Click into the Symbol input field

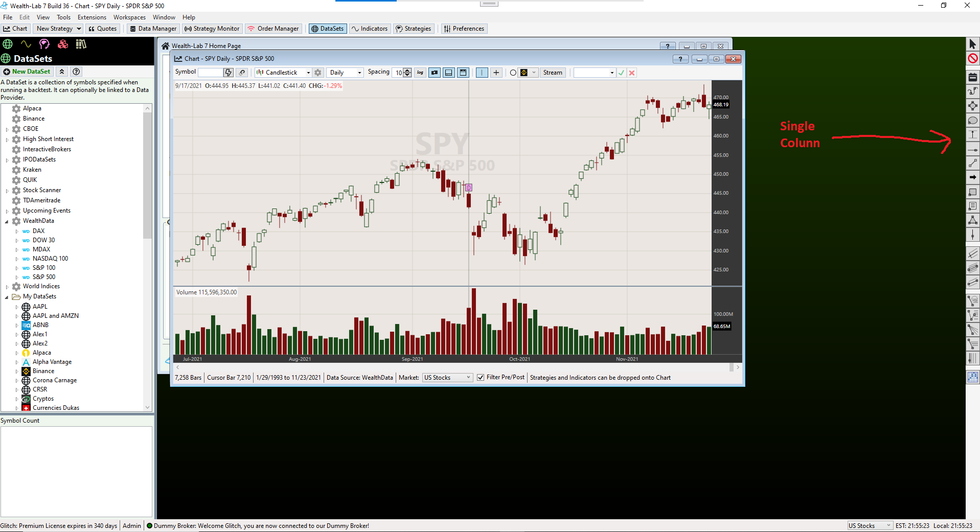point(210,73)
